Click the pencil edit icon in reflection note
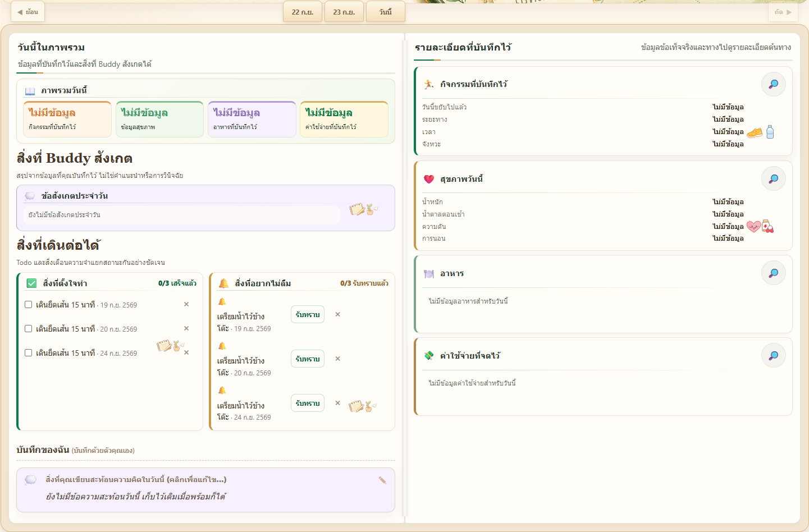The width and height of the screenshot is (809, 532). (x=382, y=480)
